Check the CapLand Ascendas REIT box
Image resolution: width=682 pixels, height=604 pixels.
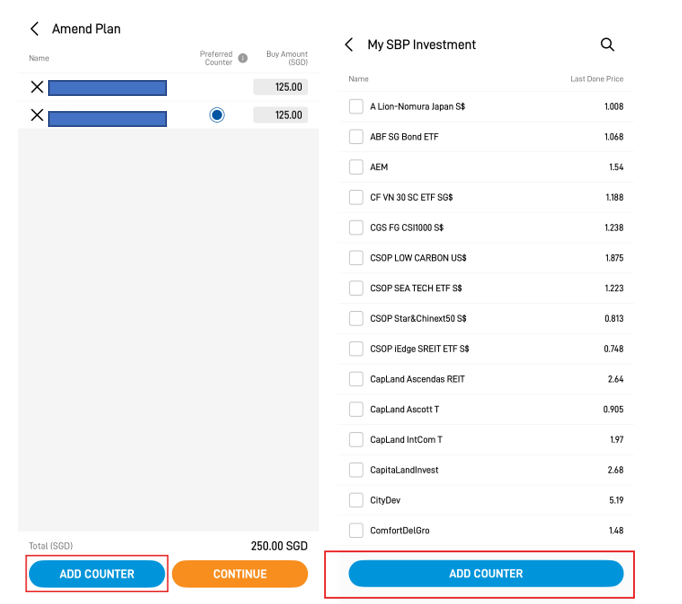tap(356, 379)
